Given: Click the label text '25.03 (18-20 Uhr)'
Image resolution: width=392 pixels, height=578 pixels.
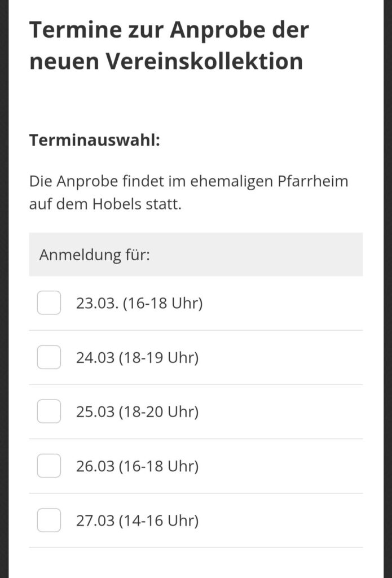Looking at the screenshot, I should 137,411.
